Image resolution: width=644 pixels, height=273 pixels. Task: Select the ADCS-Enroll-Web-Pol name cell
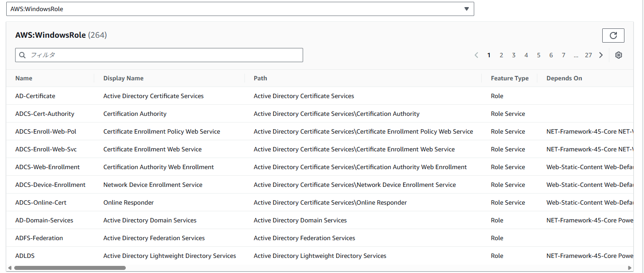(x=46, y=131)
